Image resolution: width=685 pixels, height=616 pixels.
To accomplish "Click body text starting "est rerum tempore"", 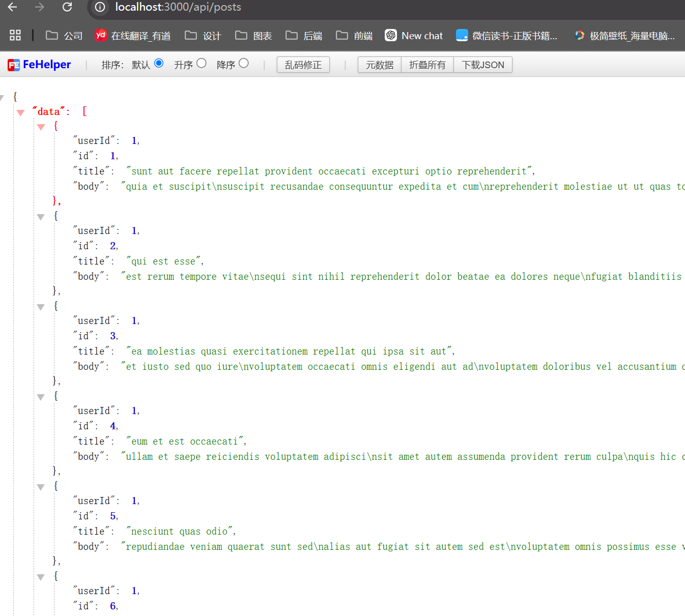I will point(403,277).
